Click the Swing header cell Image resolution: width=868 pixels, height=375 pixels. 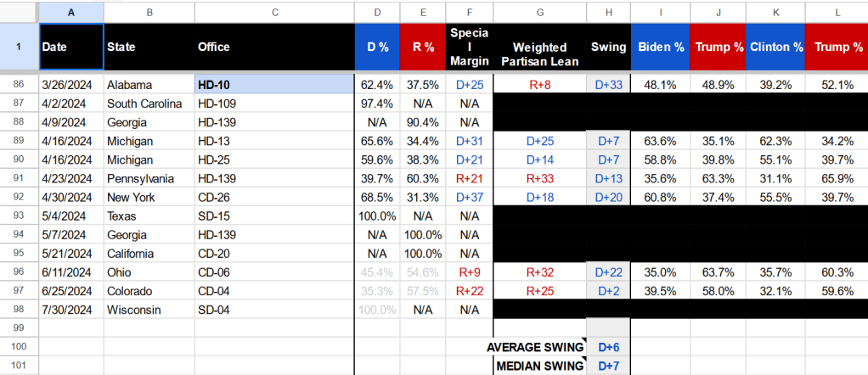pos(607,48)
